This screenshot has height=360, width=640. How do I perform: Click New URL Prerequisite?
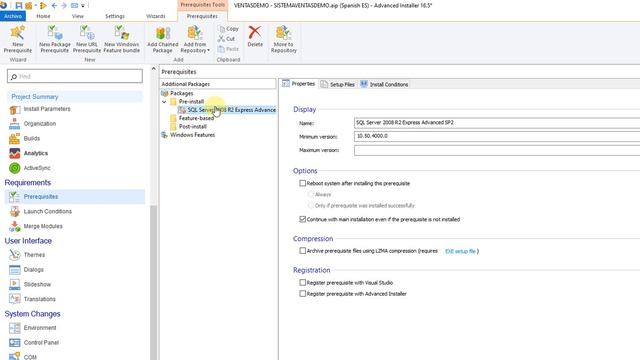(87, 39)
